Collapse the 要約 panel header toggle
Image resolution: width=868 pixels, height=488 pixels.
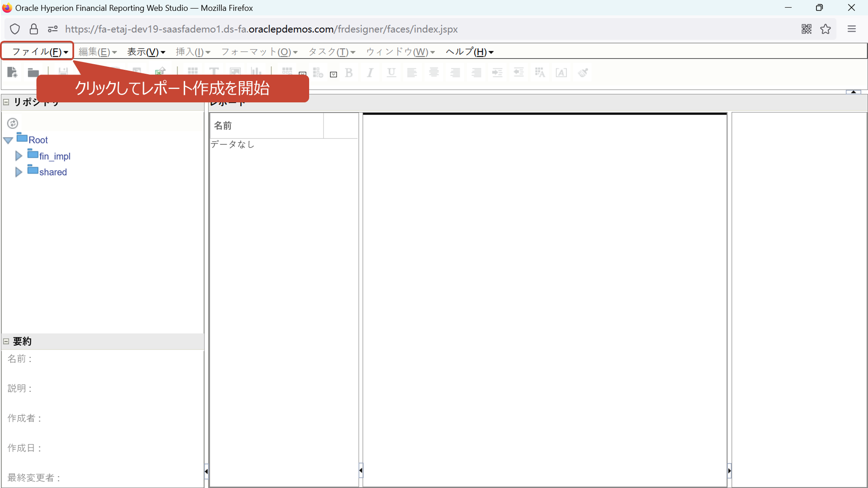click(x=6, y=341)
